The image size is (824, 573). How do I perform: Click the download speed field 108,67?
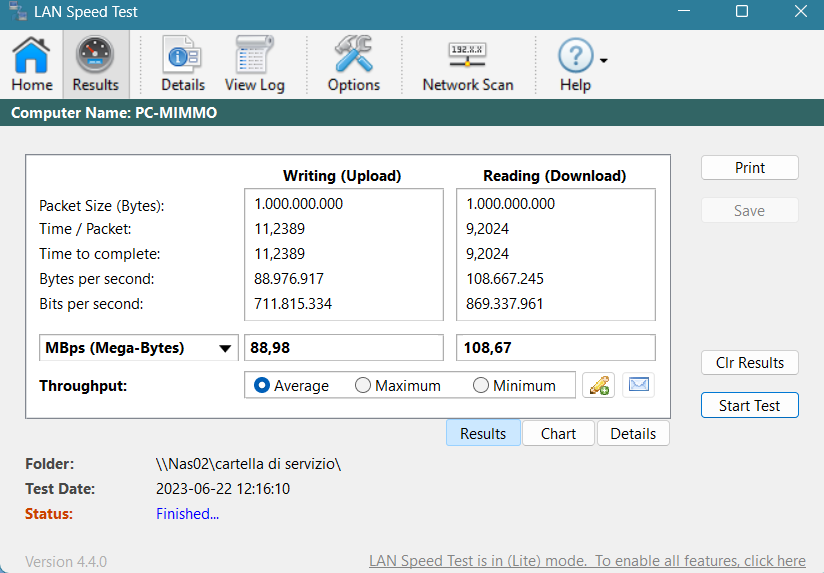coord(555,348)
